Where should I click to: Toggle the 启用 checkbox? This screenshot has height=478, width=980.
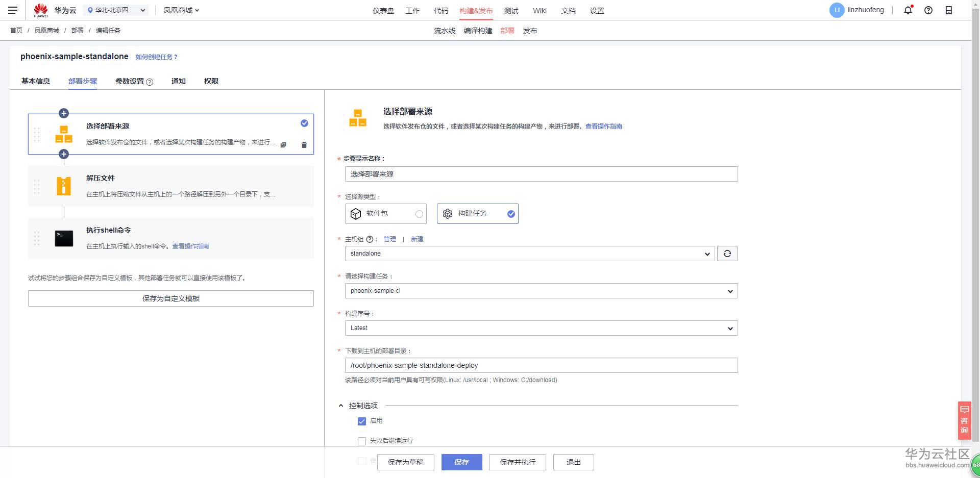point(362,421)
